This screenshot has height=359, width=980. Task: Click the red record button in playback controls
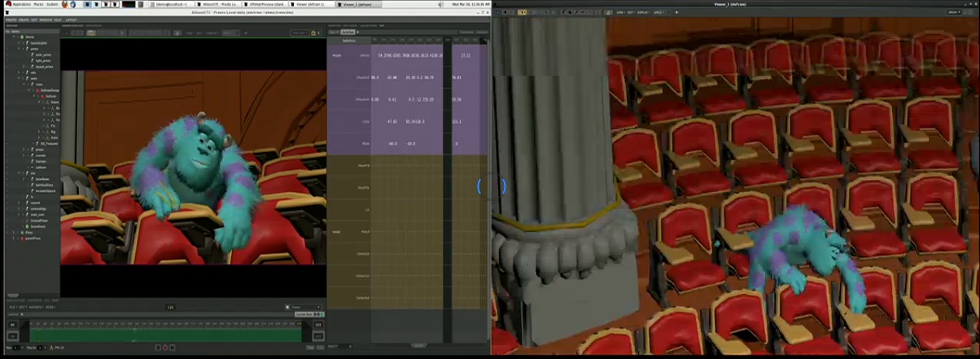click(x=165, y=348)
